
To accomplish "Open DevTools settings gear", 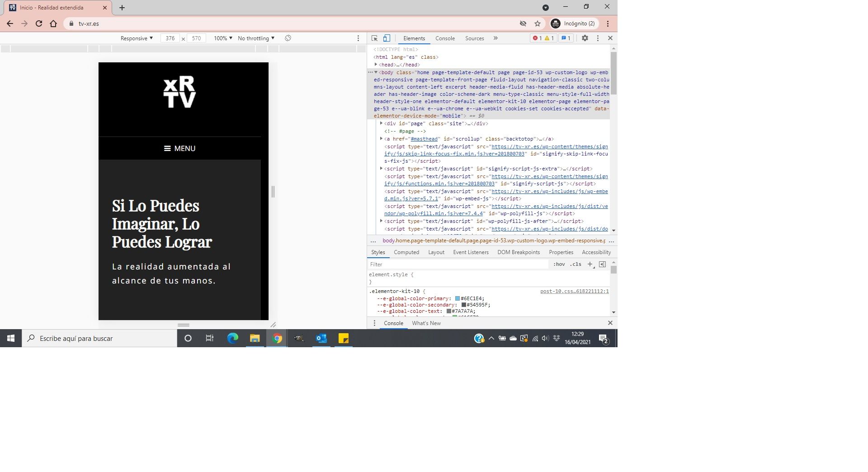I will 585,38.
